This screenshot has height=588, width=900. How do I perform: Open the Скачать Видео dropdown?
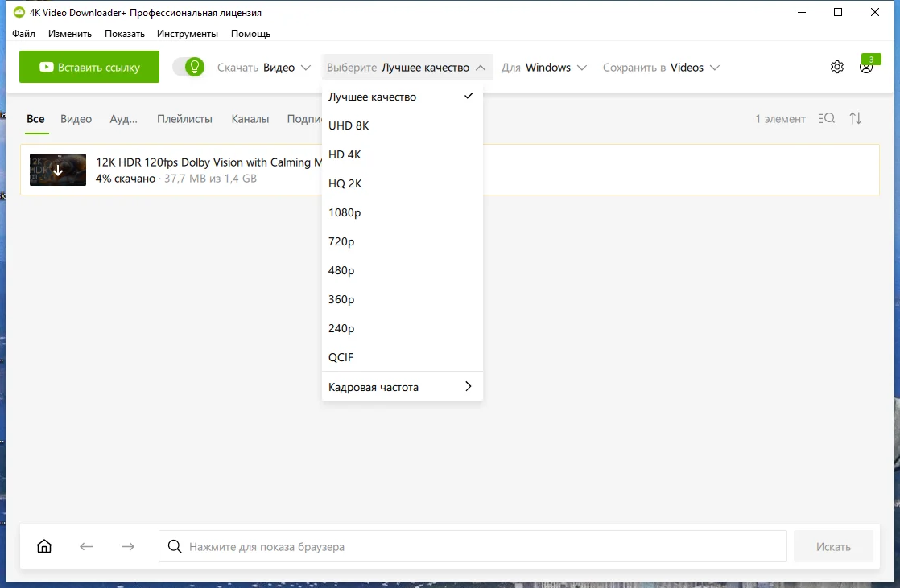tap(264, 68)
